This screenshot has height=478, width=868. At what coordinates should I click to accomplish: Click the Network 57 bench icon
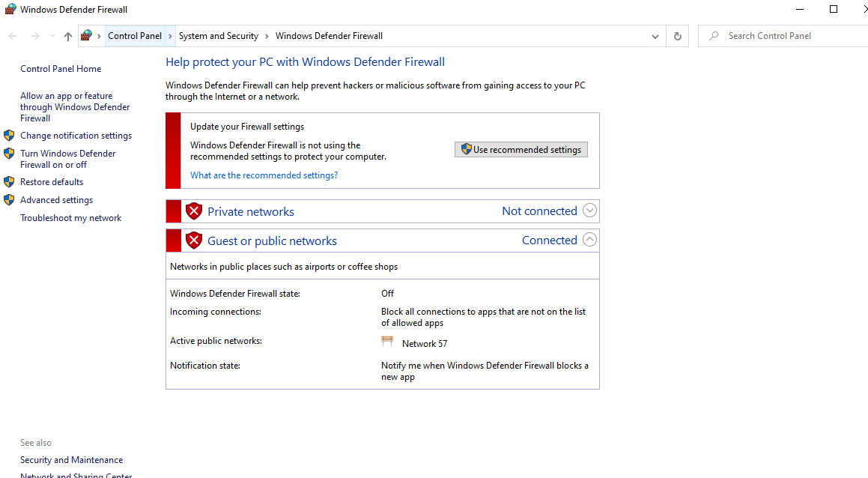coord(387,341)
